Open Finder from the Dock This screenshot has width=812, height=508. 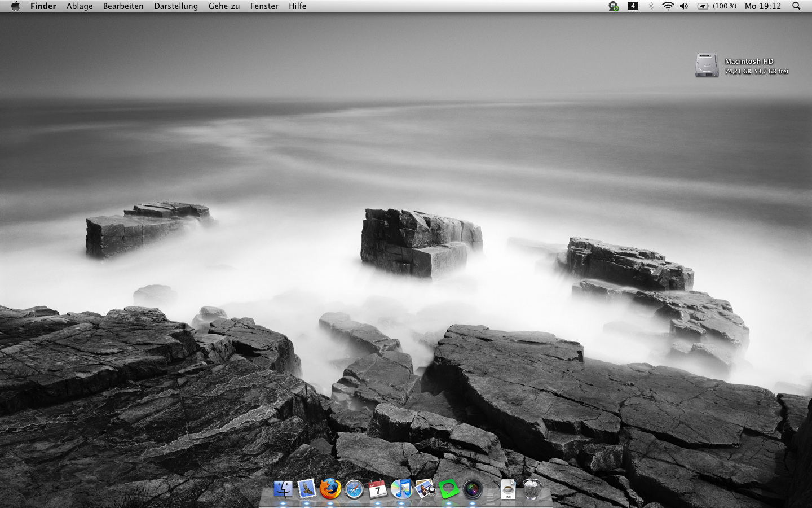click(x=283, y=489)
